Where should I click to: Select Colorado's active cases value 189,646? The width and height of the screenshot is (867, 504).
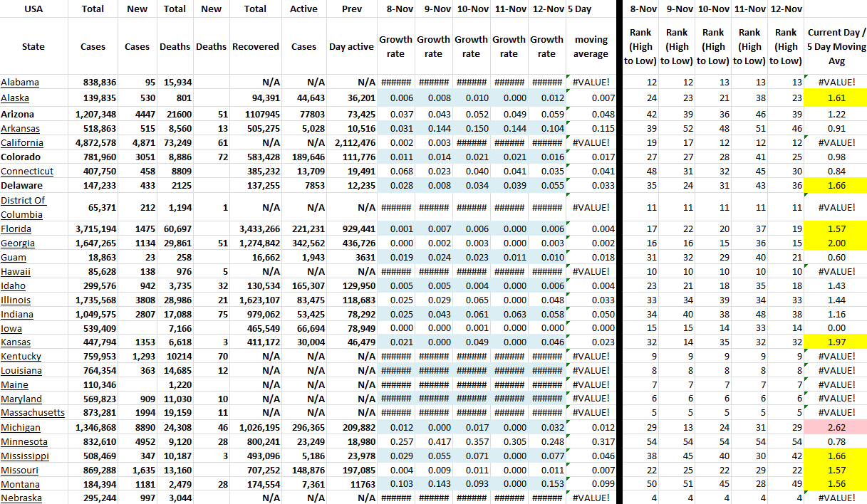304,157
